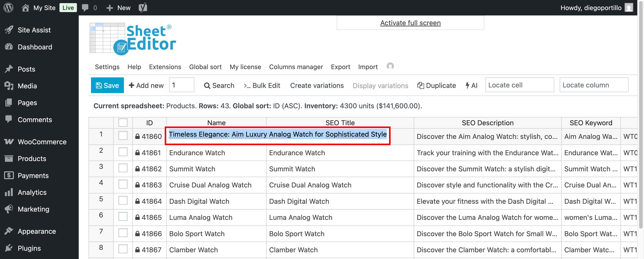644x259 pixels.
Task: Click inside the Locate cell input field
Action: coord(519,85)
